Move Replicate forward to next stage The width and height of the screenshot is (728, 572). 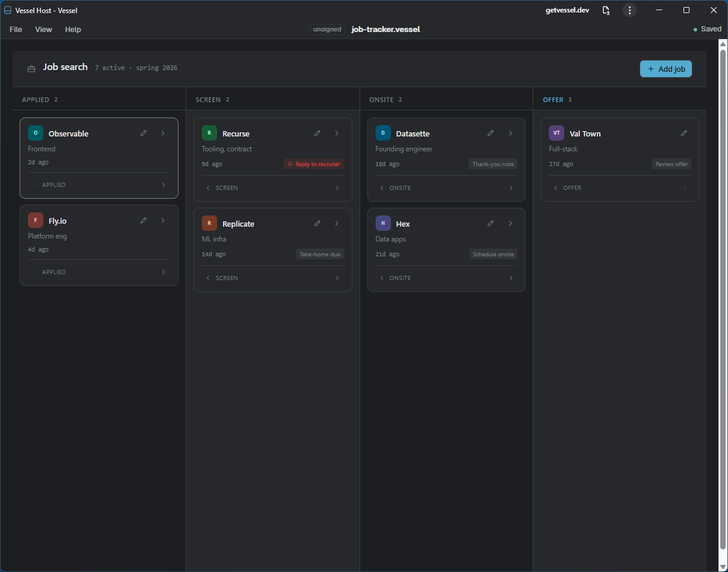[x=338, y=278]
